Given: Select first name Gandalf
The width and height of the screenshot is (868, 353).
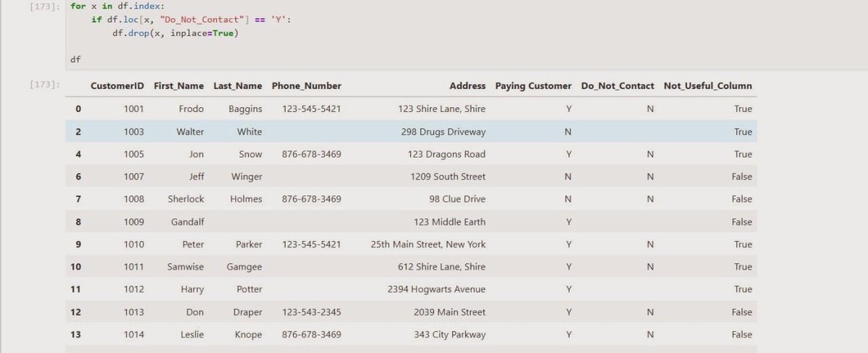Looking at the screenshot, I should point(188,222).
